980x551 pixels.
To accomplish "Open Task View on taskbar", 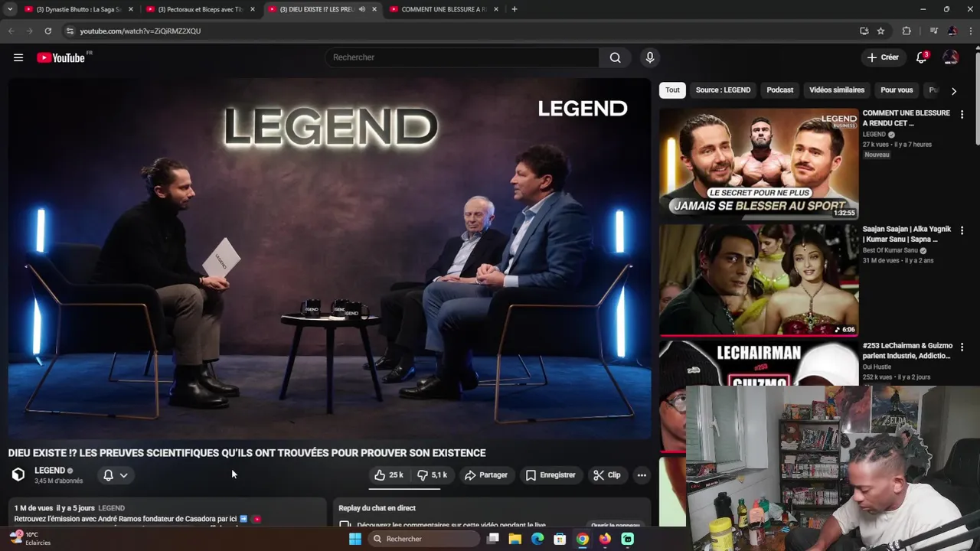I will click(493, 539).
